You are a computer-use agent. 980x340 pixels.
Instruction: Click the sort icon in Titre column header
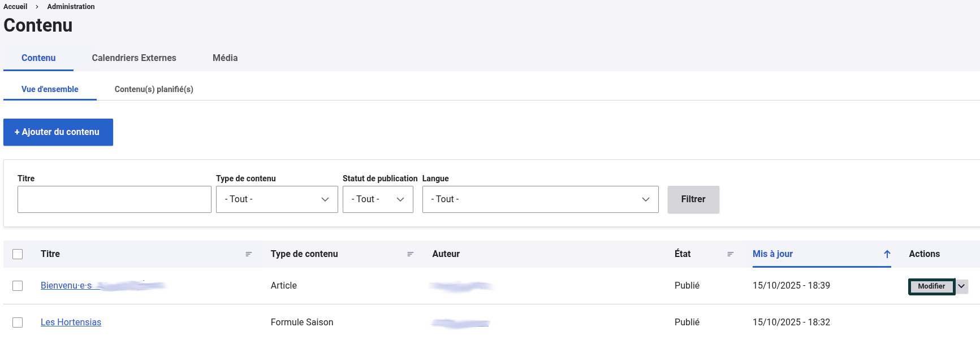248,254
